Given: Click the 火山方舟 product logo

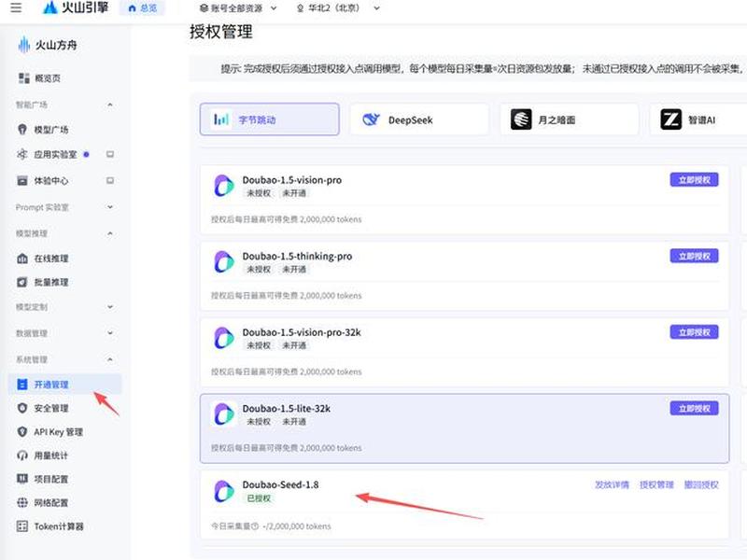Looking at the screenshot, I should pyautogui.click(x=48, y=45).
